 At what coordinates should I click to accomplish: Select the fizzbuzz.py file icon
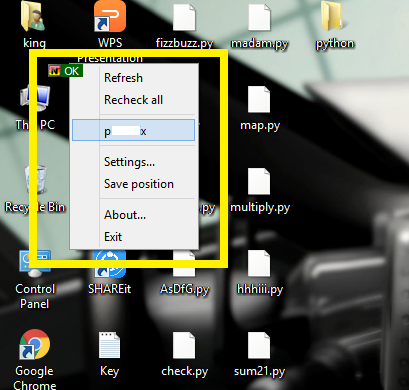184,17
